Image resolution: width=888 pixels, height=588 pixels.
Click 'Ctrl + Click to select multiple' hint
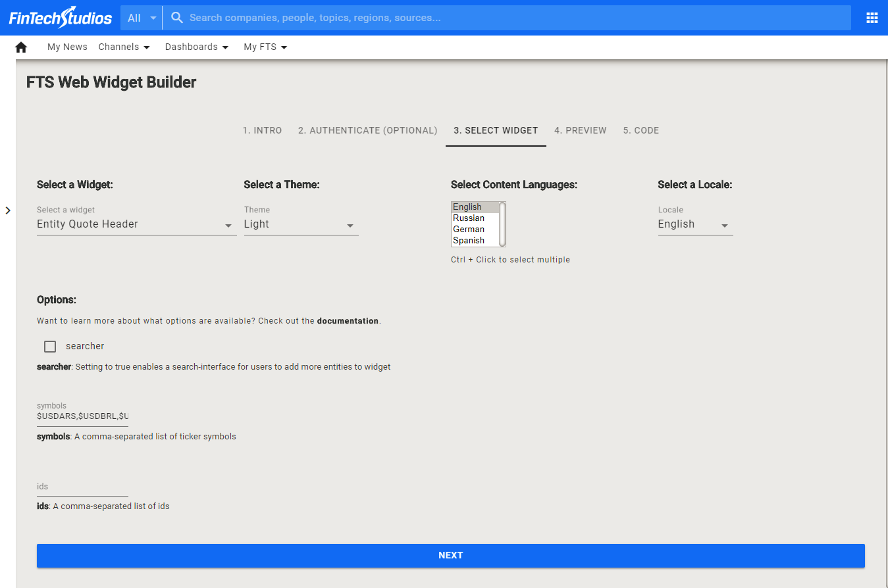pos(510,260)
